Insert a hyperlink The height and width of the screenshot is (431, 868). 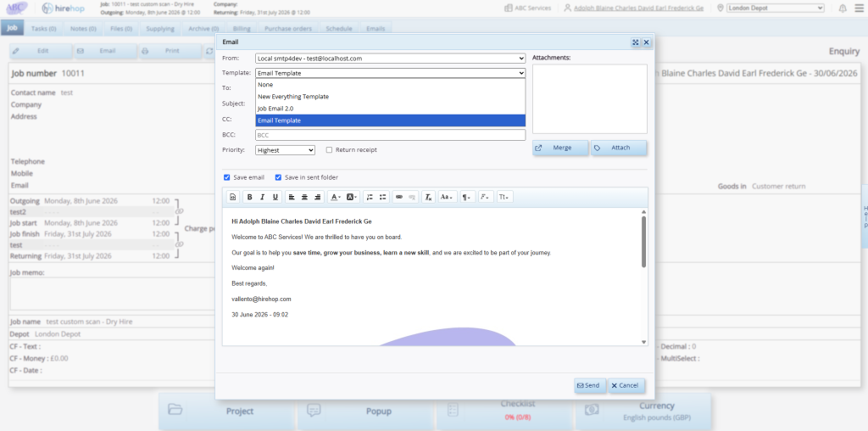[x=398, y=197]
